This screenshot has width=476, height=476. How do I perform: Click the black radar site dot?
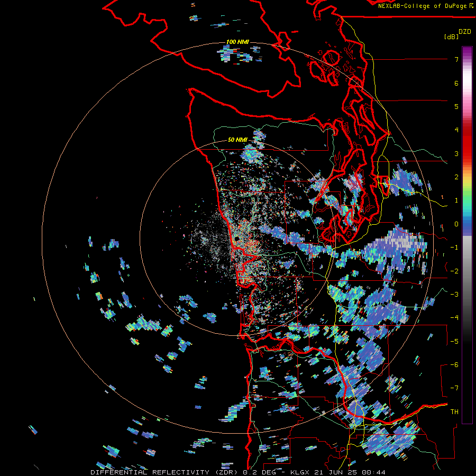[236, 239]
